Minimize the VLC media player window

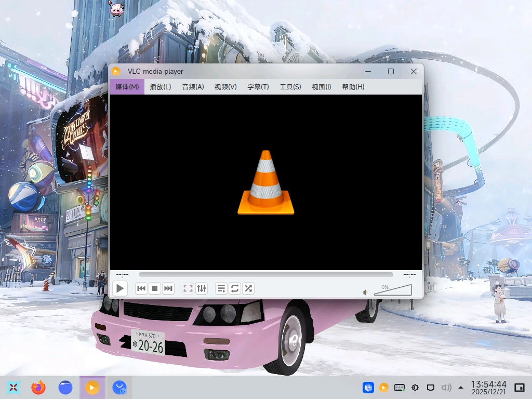click(x=368, y=71)
